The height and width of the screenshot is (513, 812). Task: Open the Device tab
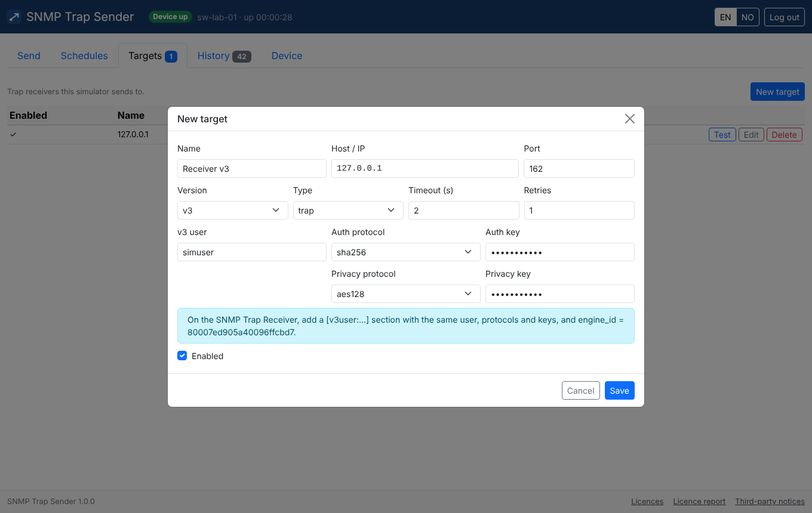click(287, 55)
